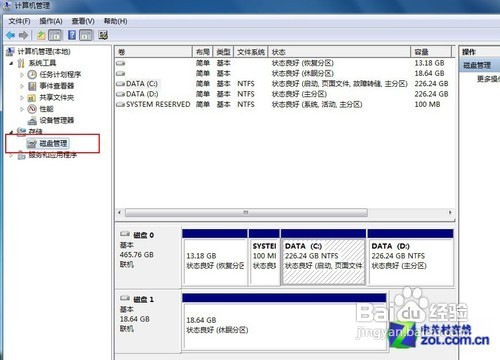The width and height of the screenshot is (500, 360).
Task: Click the Forward arrow toolbar icon
Action: 23,35
